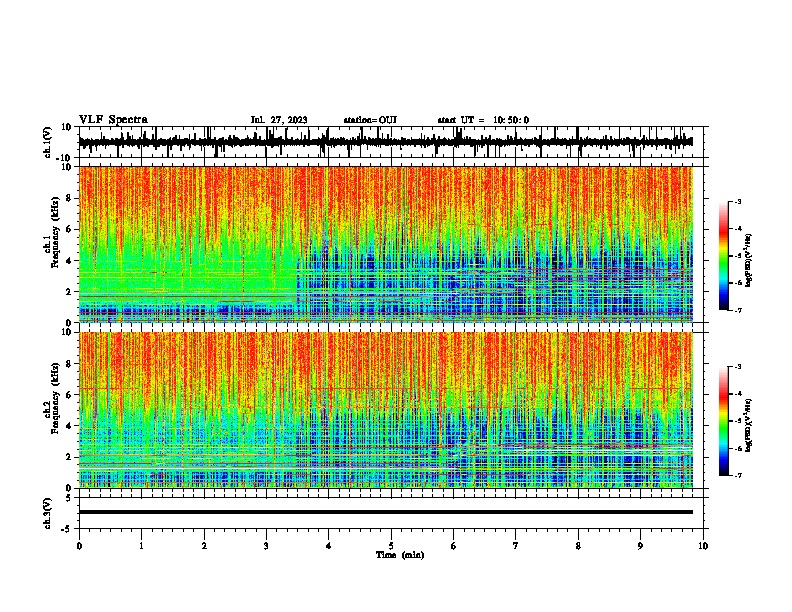Click time axis tick label "8"

(x=578, y=546)
